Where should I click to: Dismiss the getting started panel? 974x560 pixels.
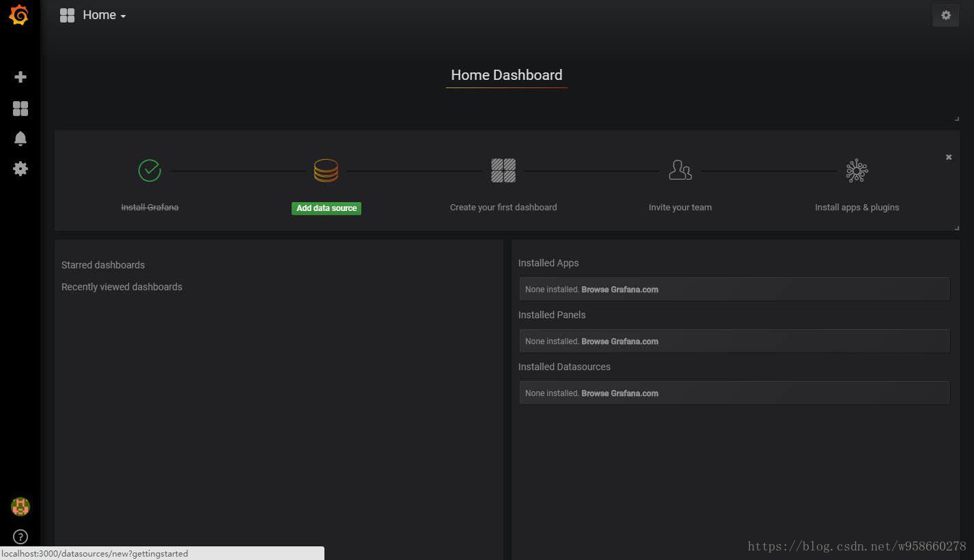(949, 157)
